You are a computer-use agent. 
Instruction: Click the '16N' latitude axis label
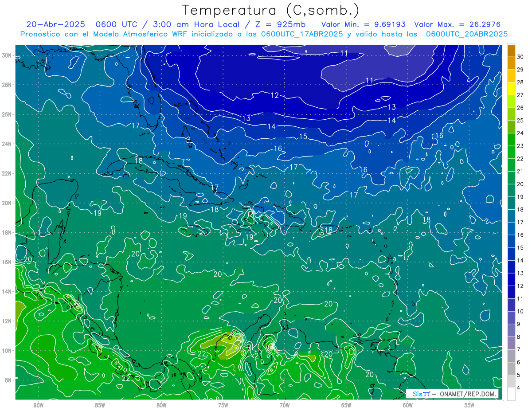(x=8, y=262)
